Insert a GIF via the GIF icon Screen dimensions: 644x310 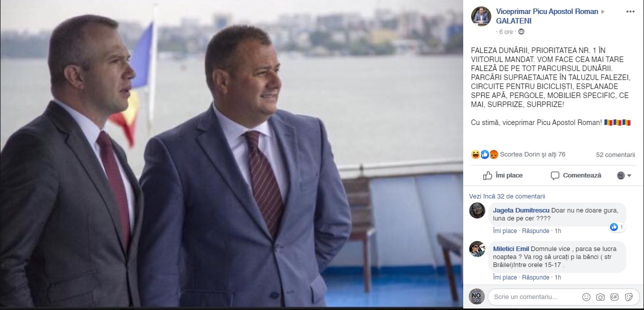(x=614, y=297)
